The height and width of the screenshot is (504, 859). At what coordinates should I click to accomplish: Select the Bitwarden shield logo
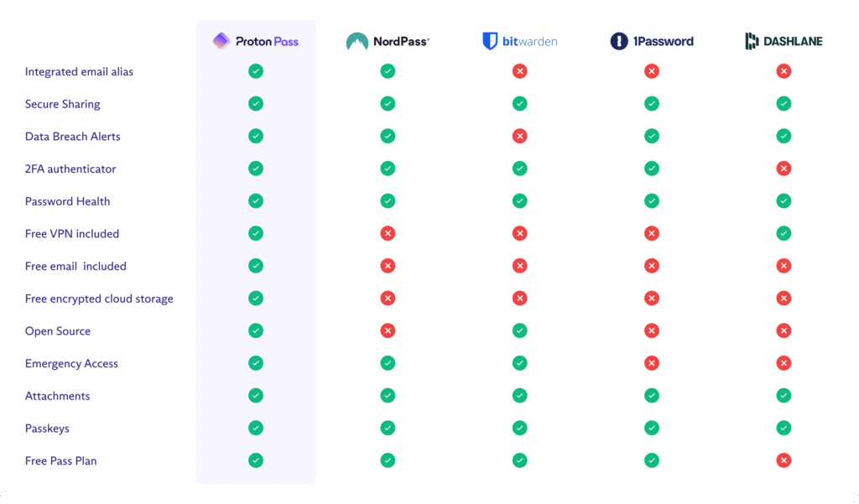[490, 41]
